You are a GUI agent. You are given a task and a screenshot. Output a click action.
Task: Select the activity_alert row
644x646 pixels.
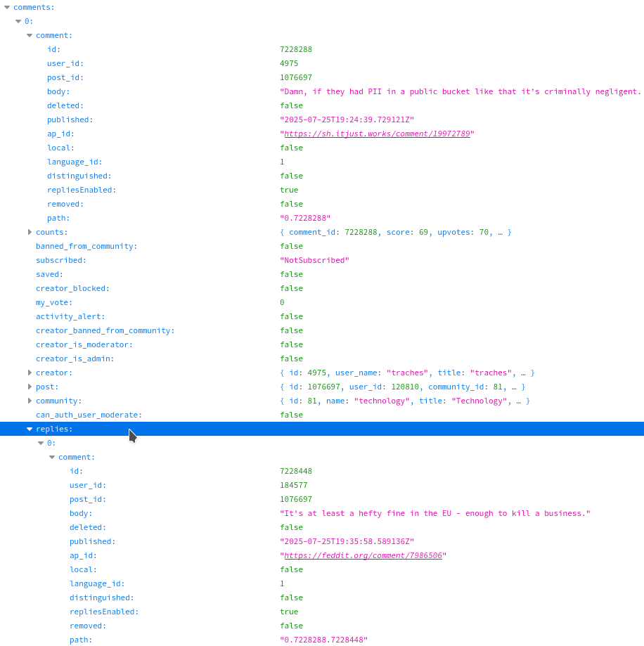(70, 316)
